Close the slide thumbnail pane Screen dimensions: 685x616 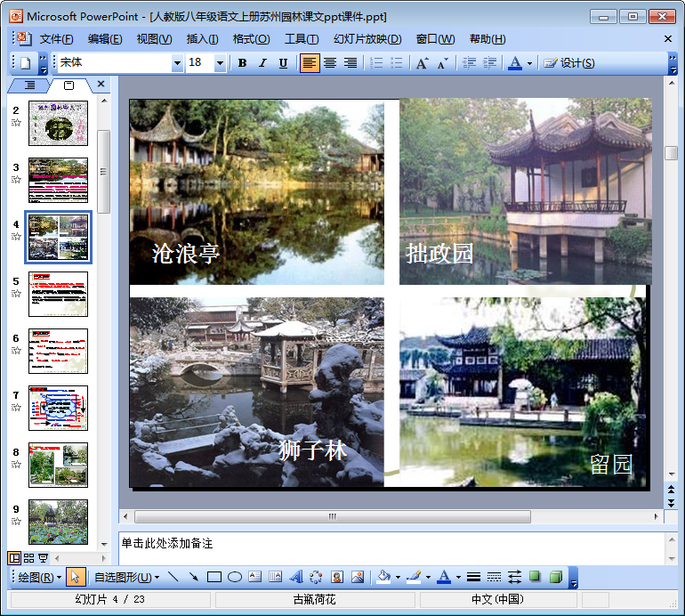101,84
